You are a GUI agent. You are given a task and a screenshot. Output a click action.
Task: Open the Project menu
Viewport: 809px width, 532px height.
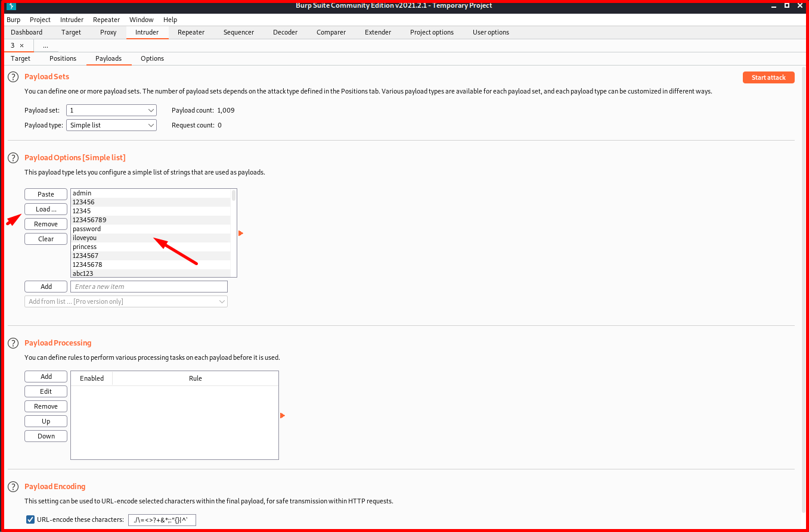(x=40, y=20)
